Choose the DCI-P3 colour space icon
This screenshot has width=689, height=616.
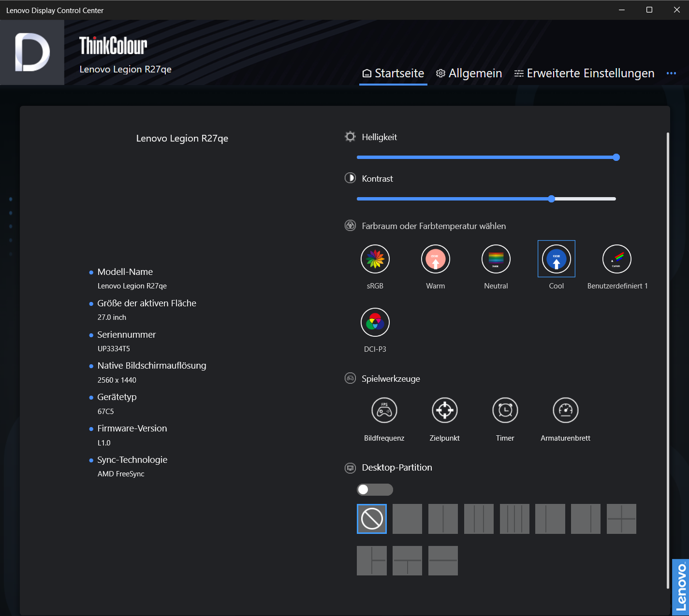click(375, 322)
